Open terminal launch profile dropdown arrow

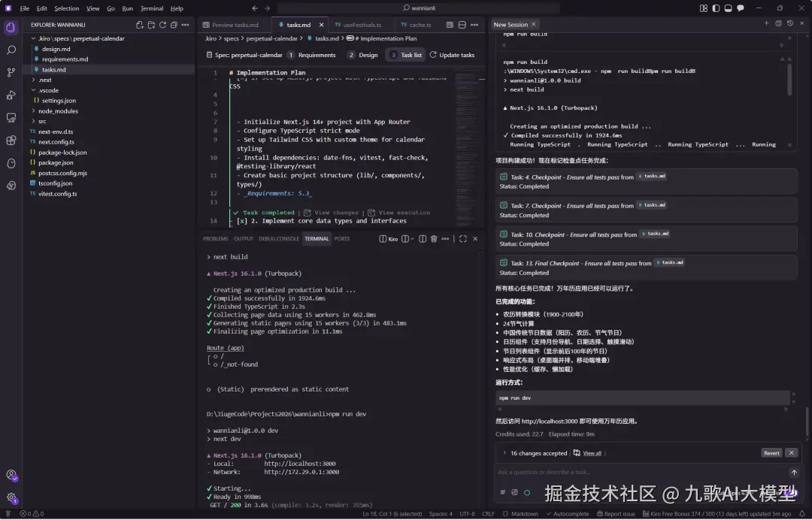click(412, 239)
